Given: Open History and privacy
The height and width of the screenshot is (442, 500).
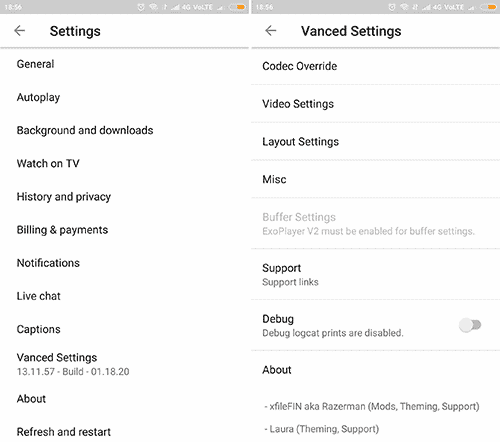Looking at the screenshot, I should click(124, 197).
